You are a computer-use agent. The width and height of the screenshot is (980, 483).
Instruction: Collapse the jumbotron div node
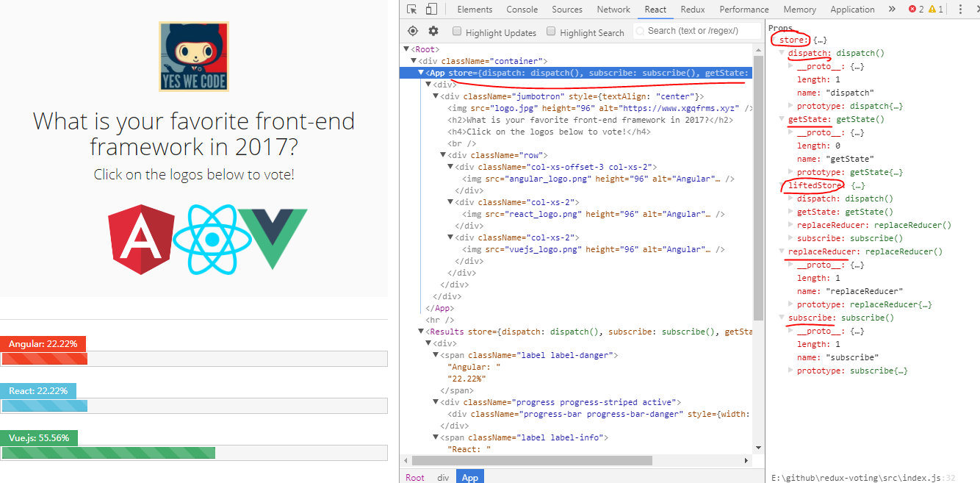436,96
